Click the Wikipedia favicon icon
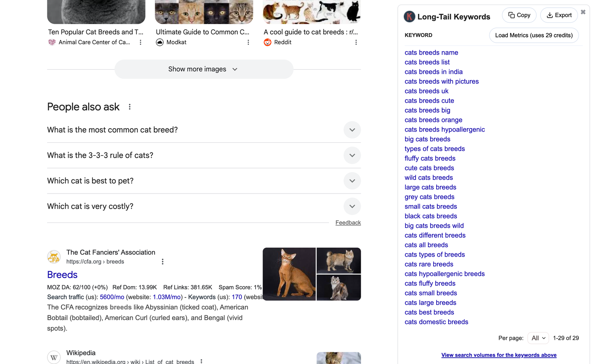 click(54, 357)
